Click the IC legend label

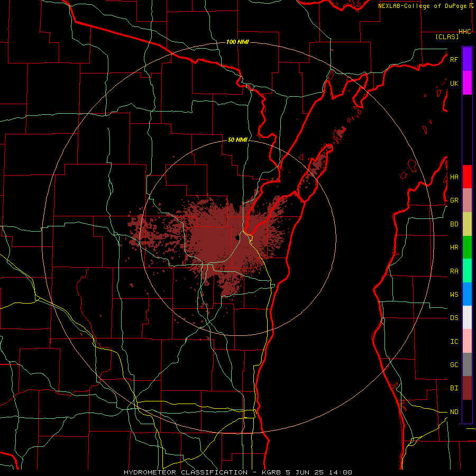tap(454, 342)
